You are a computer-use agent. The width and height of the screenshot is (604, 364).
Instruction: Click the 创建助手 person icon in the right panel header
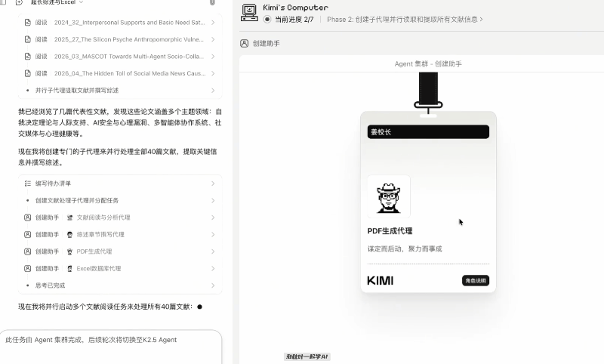(244, 44)
